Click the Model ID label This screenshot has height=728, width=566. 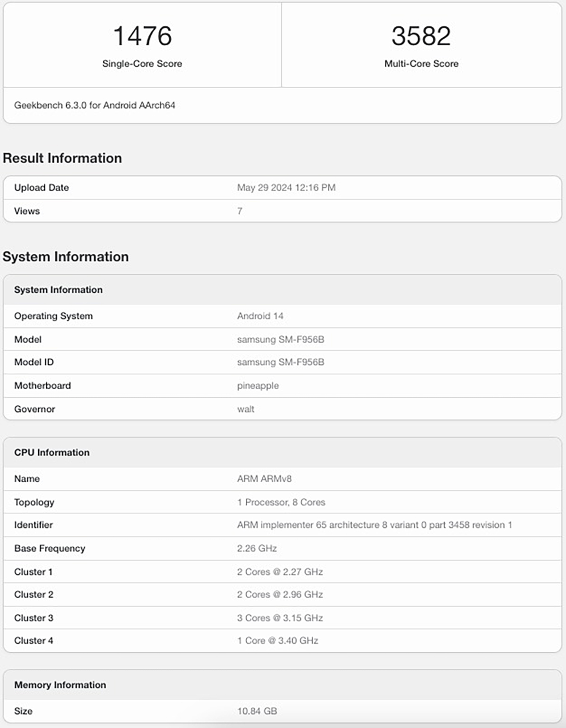point(34,362)
